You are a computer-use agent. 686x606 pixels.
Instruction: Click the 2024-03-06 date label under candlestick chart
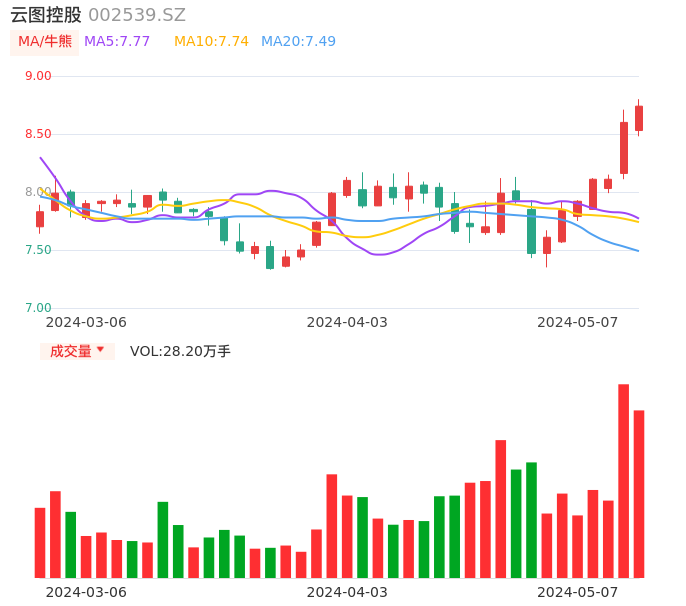pos(87,322)
